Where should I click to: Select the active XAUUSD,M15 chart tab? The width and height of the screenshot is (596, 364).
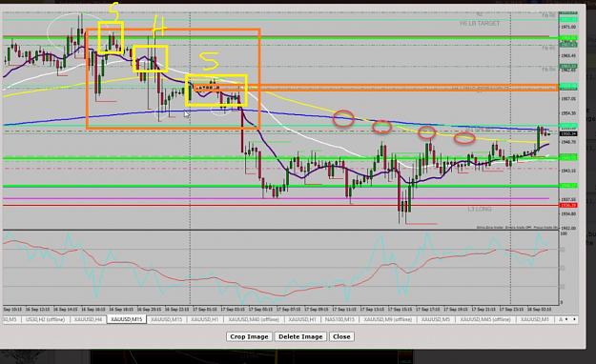[127, 319]
